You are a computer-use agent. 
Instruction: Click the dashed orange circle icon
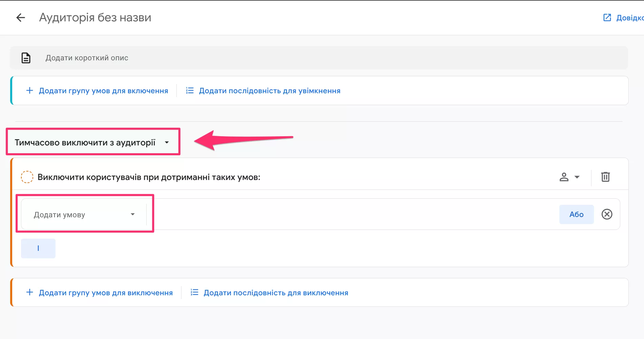pyautogui.click(x=27, y=177)
